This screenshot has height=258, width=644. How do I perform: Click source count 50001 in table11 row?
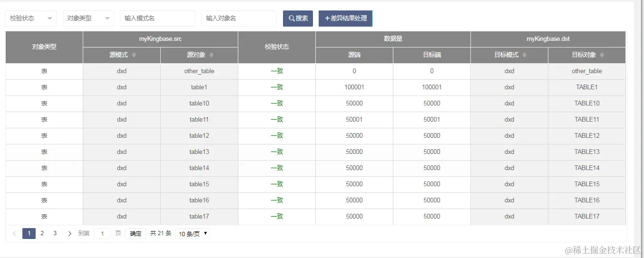(x=354, y=120)
